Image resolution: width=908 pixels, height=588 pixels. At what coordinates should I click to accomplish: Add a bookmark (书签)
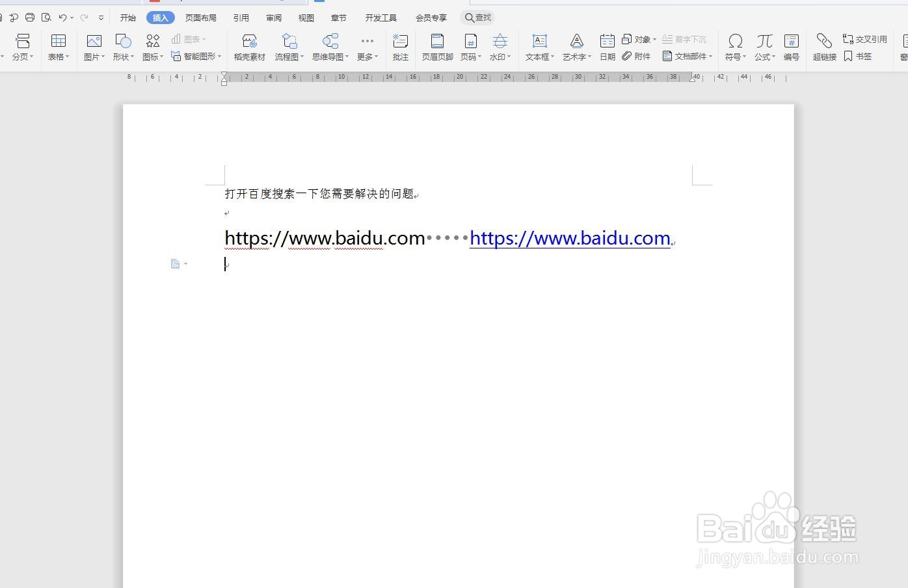click(857, 57)
